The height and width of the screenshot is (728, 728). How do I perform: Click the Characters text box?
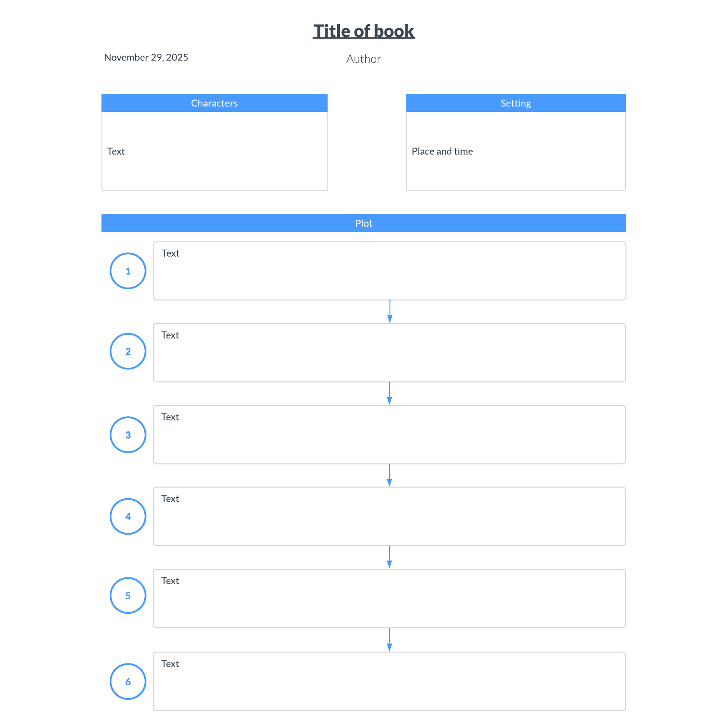pyautogui.click(x=214, y=151)
